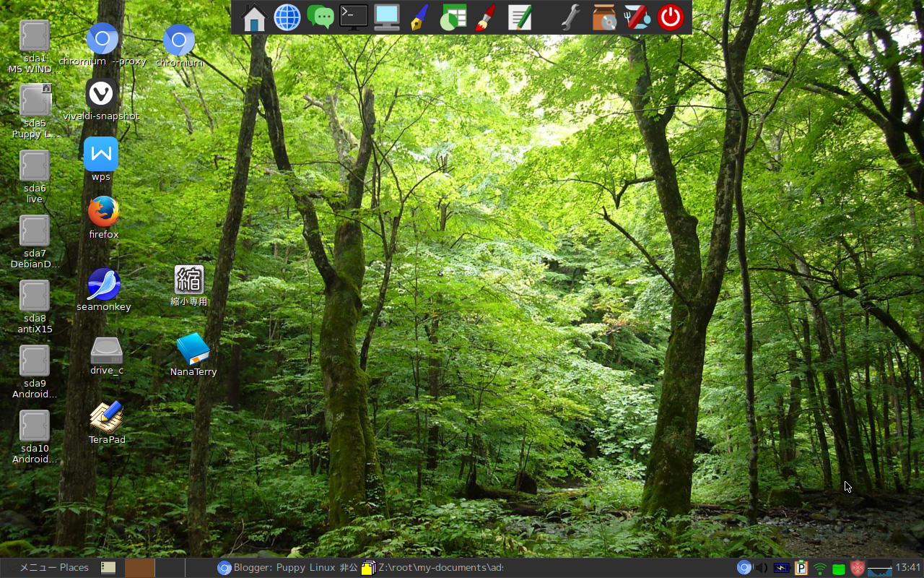
Task: Open the red paintbrush paint app
Action: (487, 17)
